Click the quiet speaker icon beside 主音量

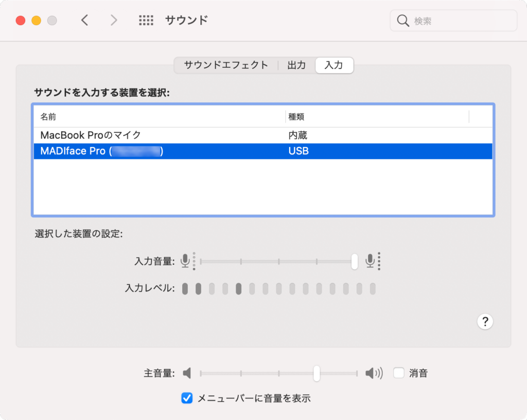tap(187, 373)
